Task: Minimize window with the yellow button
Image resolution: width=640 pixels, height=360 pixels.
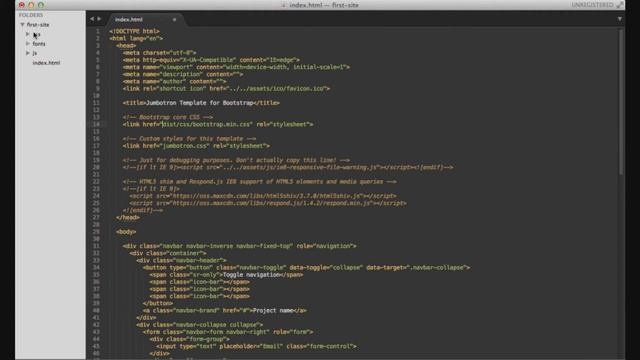Action: click(x=31, y=5)
